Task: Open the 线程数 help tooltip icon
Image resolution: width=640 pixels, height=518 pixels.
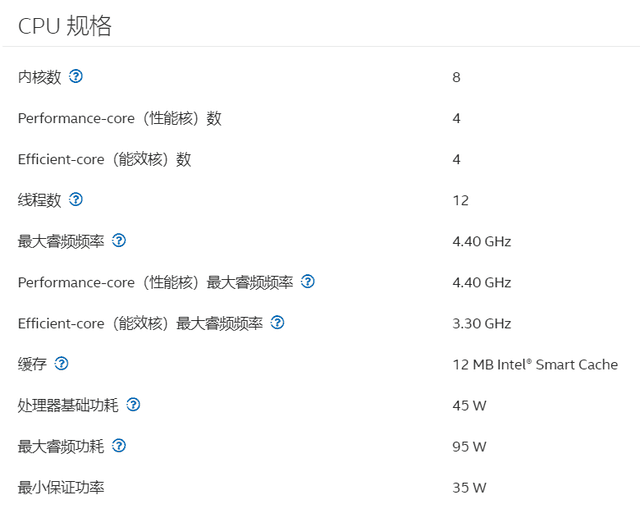Action: 76,199
